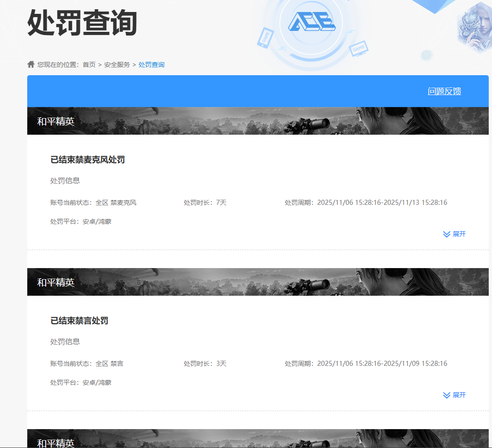Click the 处罚时长：7天 text
The image size is (492, 448).
pyautogui.click(x=205, y=203)
